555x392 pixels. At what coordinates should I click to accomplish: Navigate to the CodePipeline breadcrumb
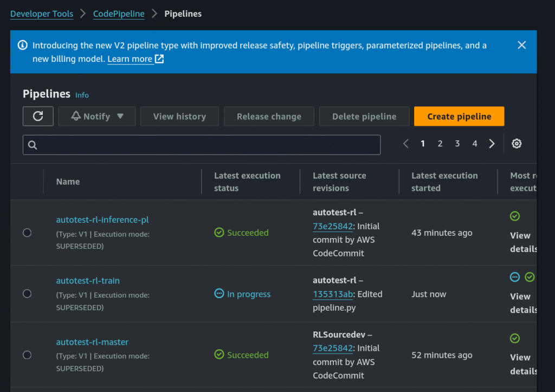(x=119, y=14)
